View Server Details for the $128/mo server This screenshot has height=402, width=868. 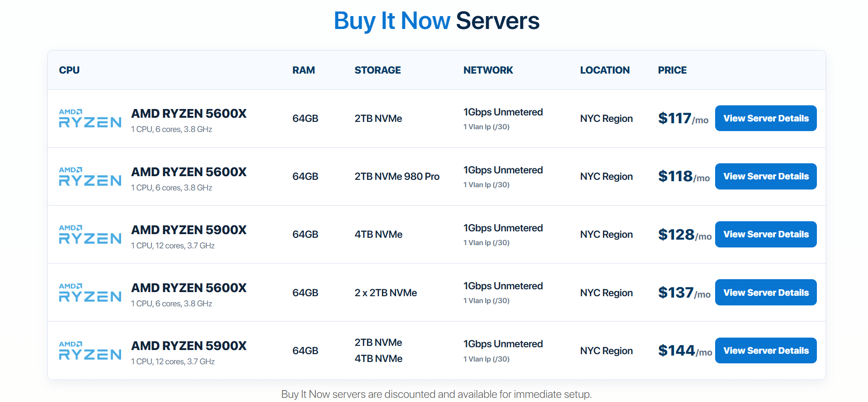click(x=766, y=234)
